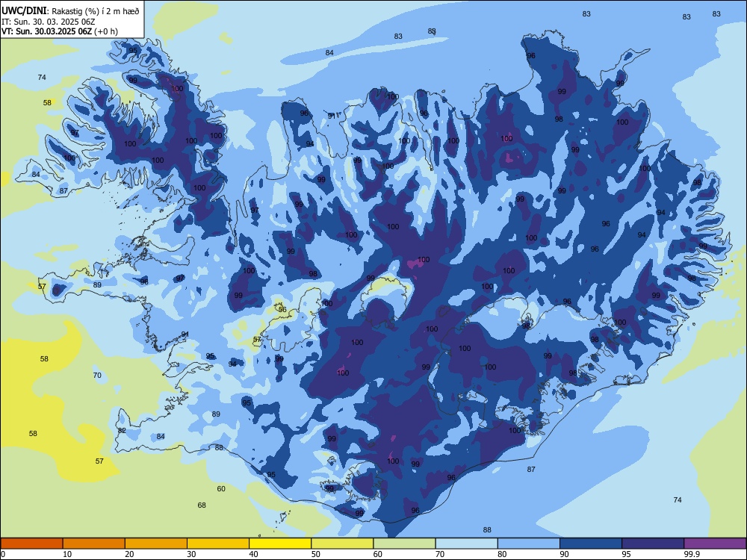
Task: Click the "(+0 h)" forecast offset text
Action: (x=106, y=31)
